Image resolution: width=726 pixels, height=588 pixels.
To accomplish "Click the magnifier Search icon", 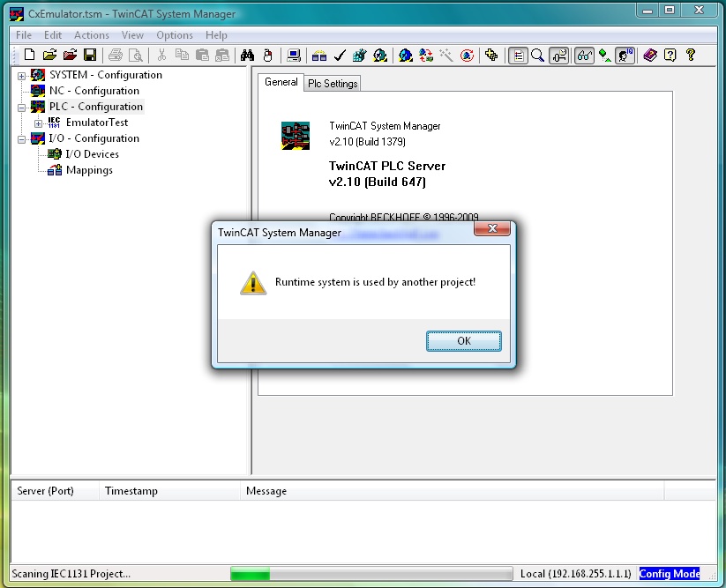I will [537, 56].
